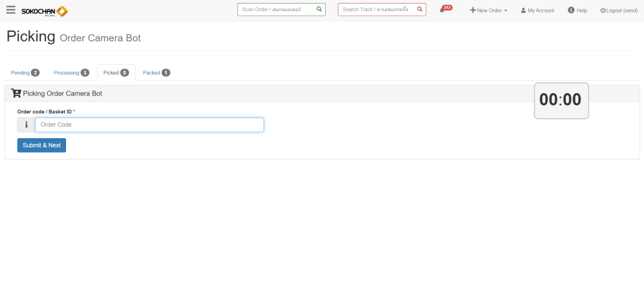The width and height of the screenshot is (644, 294).
Task: Switch to the Pending tab
Action: 25,73
